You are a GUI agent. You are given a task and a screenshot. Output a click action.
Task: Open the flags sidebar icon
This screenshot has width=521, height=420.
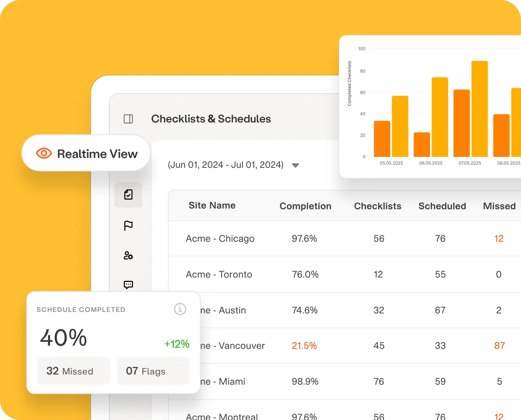pos(129,226)
